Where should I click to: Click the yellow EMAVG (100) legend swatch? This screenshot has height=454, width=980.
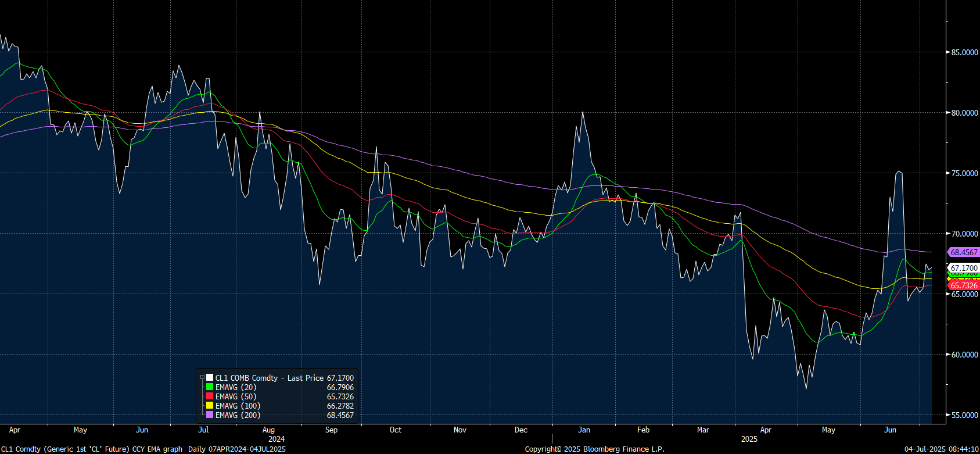point(210,406)
